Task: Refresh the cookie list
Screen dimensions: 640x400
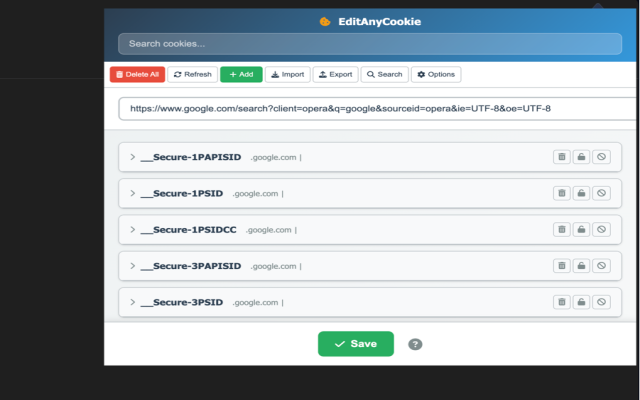Action: [x=192, y=74]
